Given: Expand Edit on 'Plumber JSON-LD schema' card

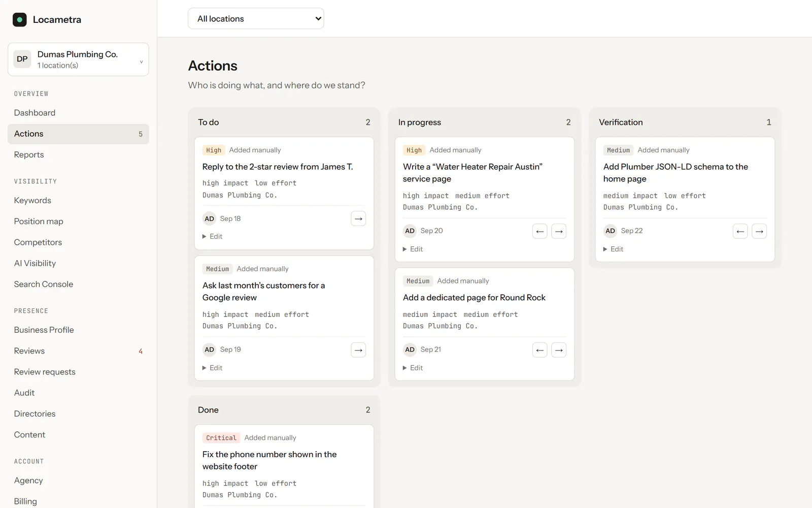Looking at the screenshot, I should 614,249.
